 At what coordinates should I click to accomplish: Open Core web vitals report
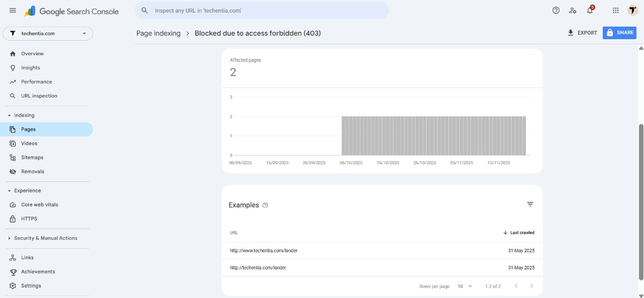click(x=39, y=205)
